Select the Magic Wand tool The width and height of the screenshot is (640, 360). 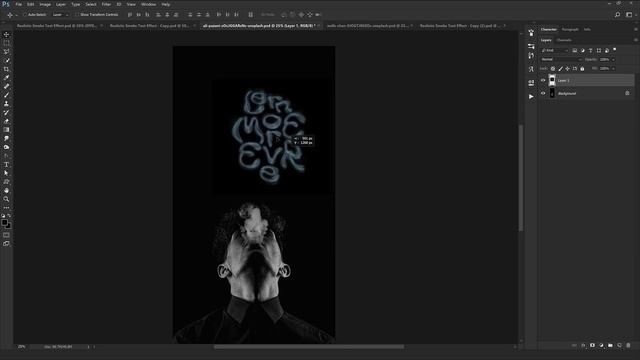[x=6, y=60]
